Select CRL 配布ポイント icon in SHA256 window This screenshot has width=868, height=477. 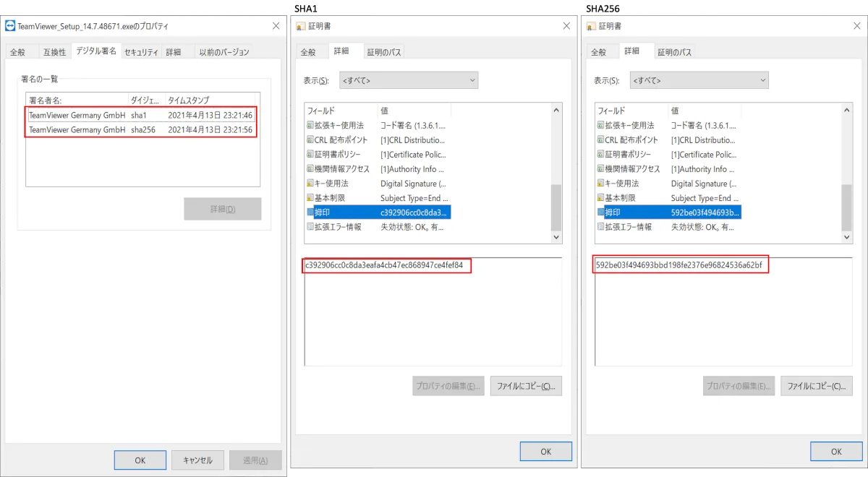(x=601, y=140)
